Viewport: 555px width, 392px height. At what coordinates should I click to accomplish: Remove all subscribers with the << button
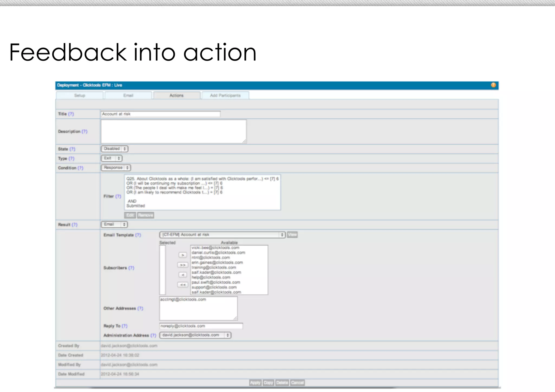tap(183, 285)
